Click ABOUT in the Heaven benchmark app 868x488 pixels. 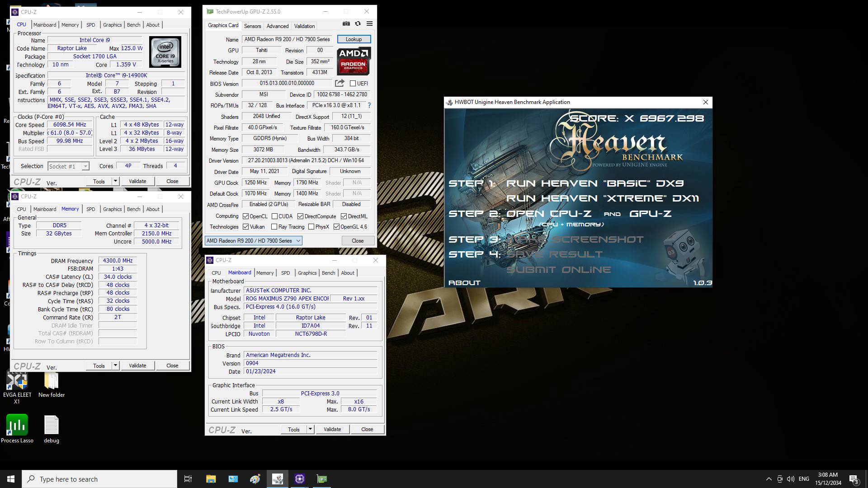point(464,283)
